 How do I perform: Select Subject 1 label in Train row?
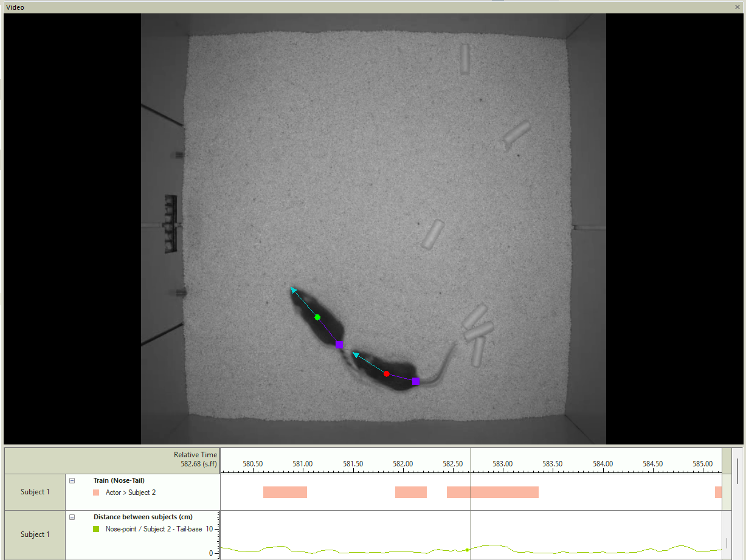click(35, 492)
